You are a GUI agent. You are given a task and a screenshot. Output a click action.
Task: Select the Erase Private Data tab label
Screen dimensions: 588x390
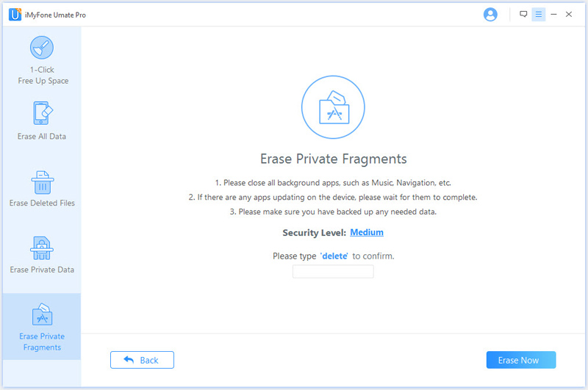click(x=42, y=270)
